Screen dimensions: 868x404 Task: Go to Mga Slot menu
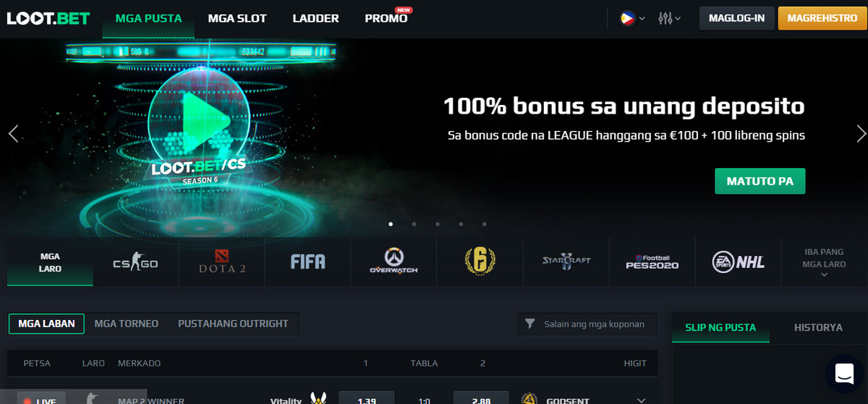[x=237, y=18]
